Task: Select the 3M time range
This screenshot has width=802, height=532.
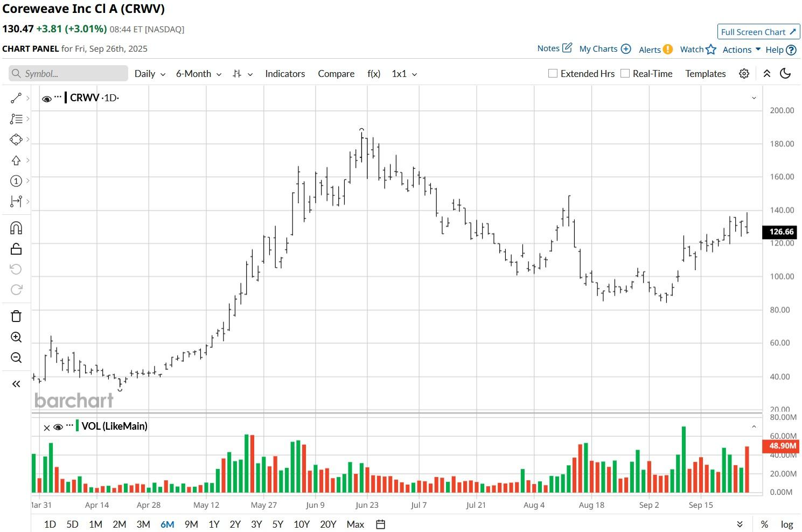Action: click(143, 524)
